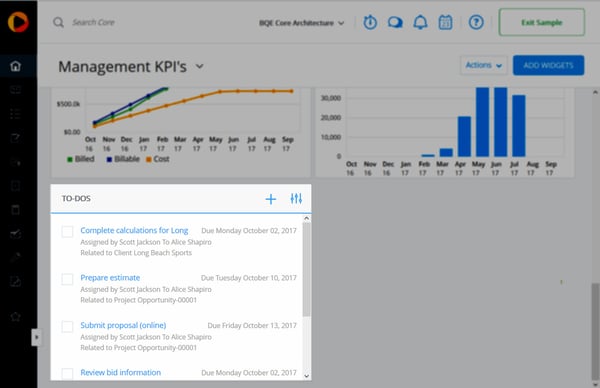Click the Jul 17 bar in the bar chart
Viewport: 600px width, 388px height.
(518, 126)
